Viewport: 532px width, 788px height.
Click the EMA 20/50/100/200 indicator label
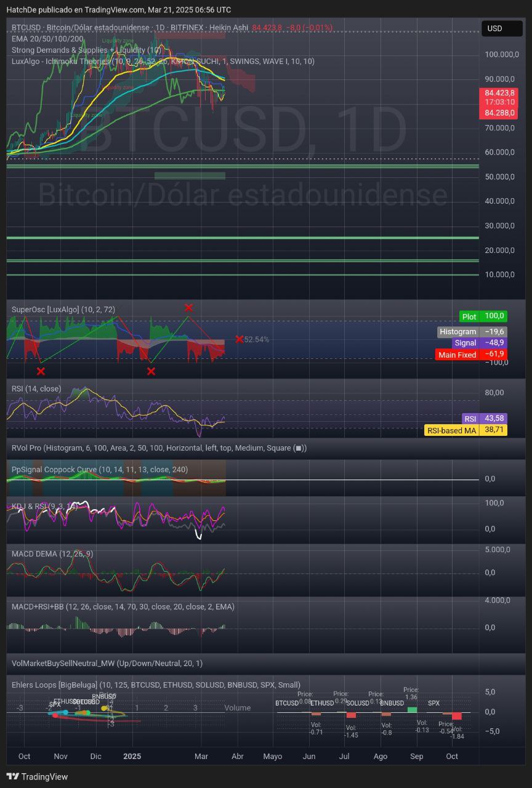[x=47, y=39]
